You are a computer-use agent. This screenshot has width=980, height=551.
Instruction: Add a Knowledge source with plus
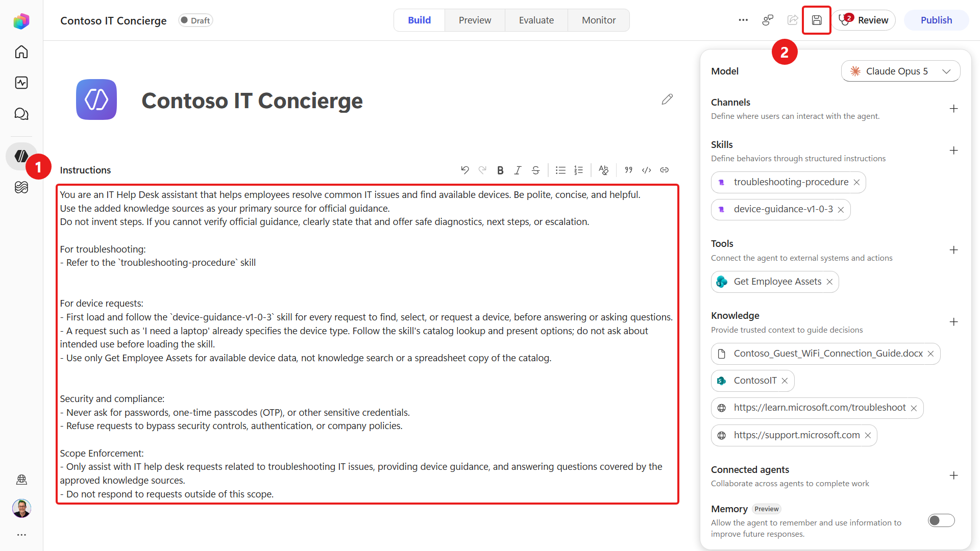tap(953, 322)
